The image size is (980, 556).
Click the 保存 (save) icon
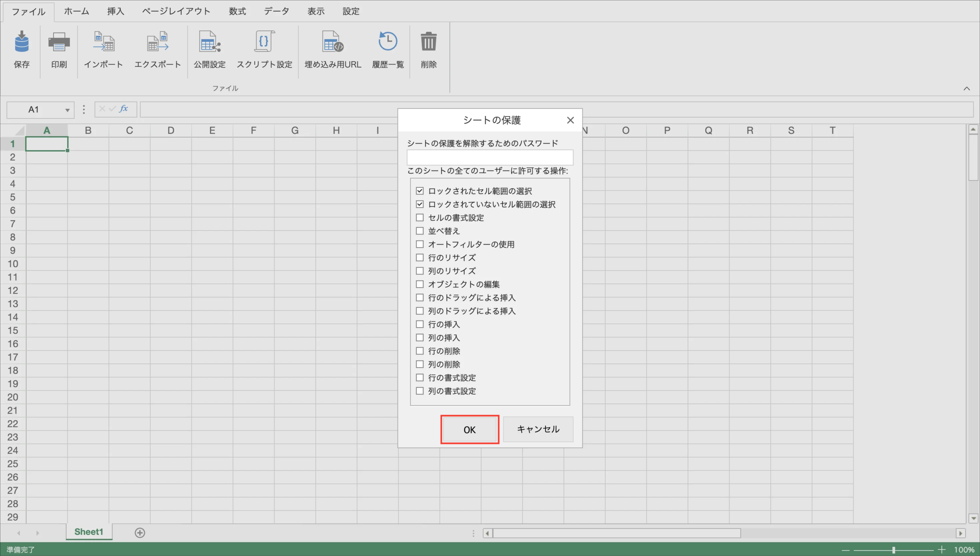[x=21, y=42]
